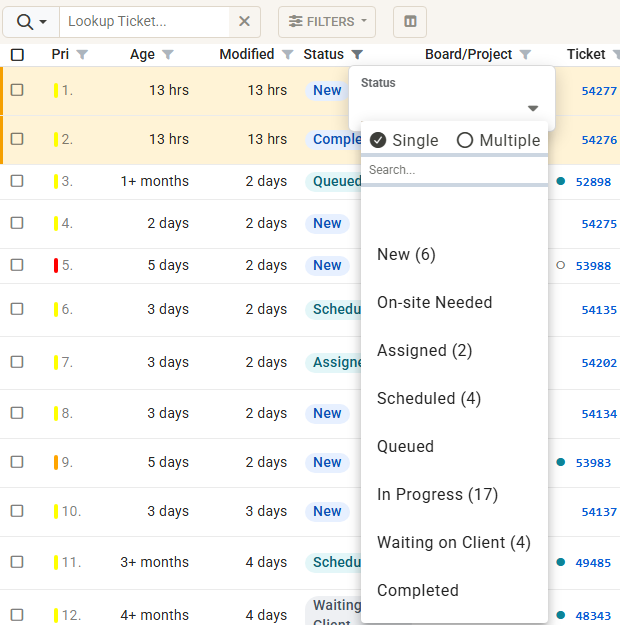Open ticket 54135

(x=599, y=310)
